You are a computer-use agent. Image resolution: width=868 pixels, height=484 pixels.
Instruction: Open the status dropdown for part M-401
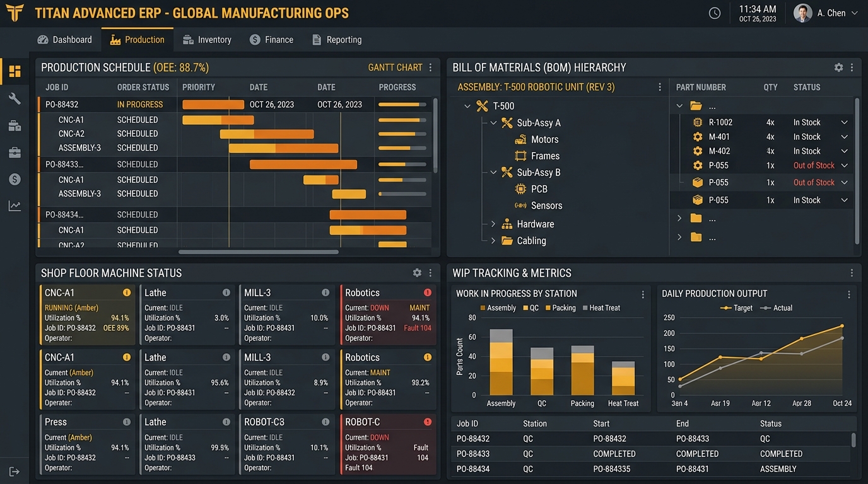click(x=844, y=137)
